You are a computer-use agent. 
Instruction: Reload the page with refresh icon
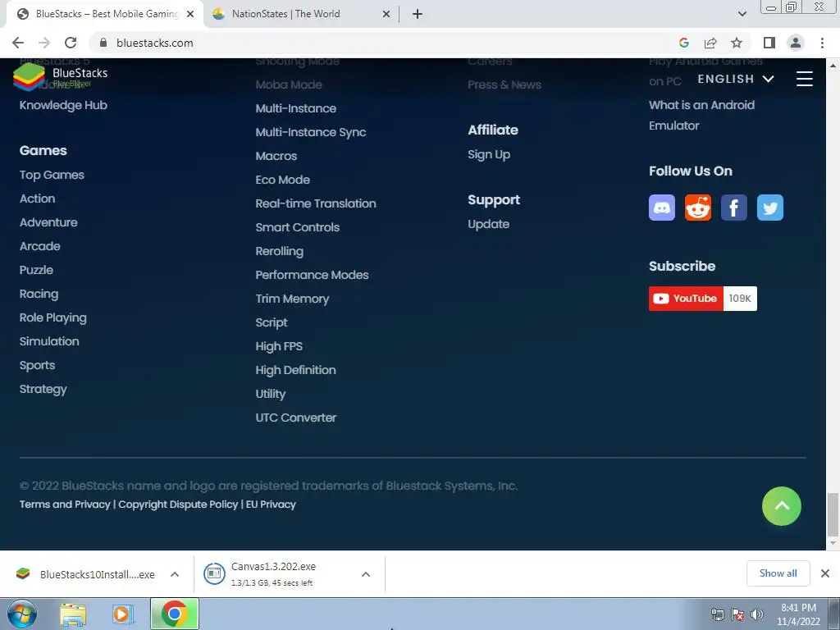(71, 43)
